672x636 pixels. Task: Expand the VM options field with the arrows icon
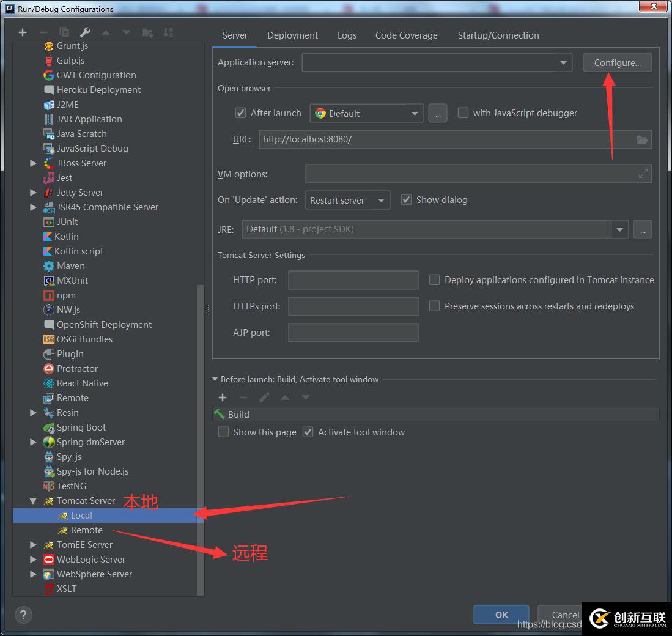643,174
